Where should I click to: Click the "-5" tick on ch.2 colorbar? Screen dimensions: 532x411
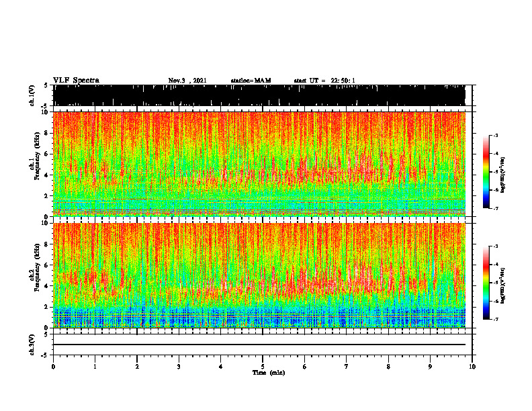coord(496,283)
